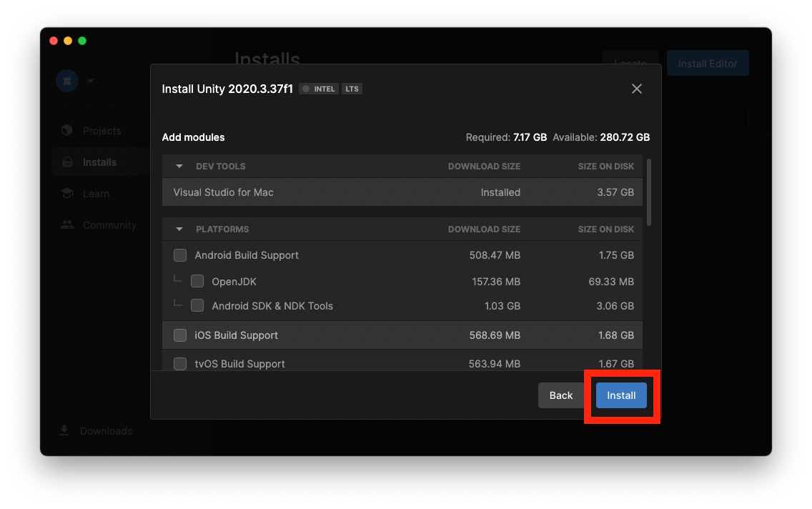Screen dimensions: 812x509
Task: Click the Install Editor button
Action: click(x=708, y=63)
